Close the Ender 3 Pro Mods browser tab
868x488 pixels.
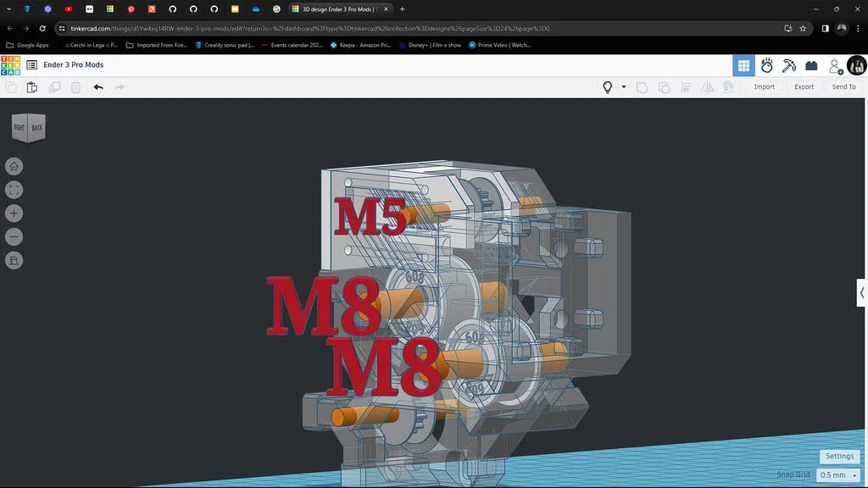click(386, 9)
